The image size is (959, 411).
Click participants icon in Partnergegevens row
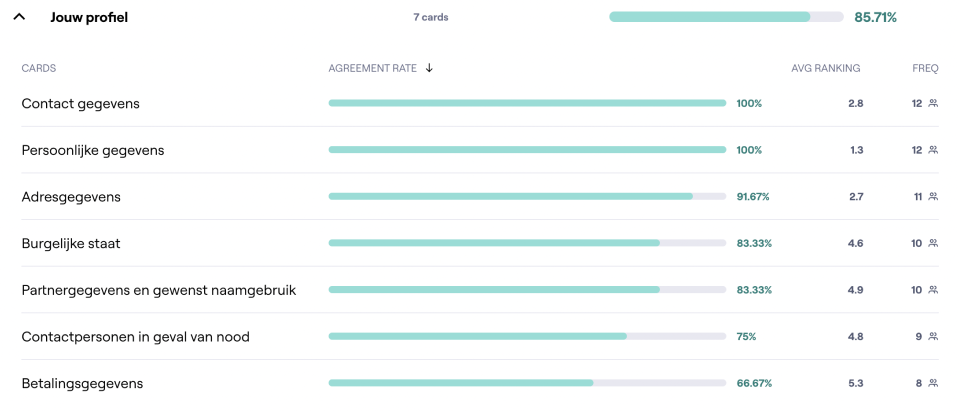pyautogui.click(x=933, y=290)
